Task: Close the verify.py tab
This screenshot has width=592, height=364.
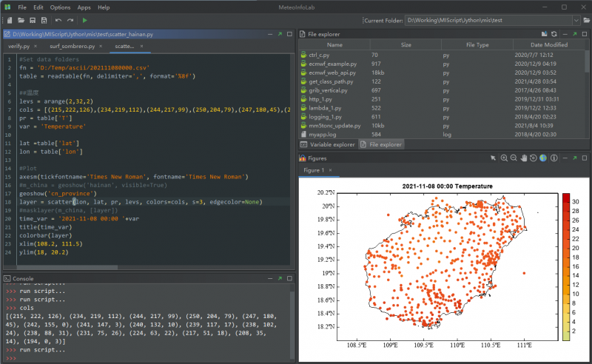Action: click(x=36, y=46)
